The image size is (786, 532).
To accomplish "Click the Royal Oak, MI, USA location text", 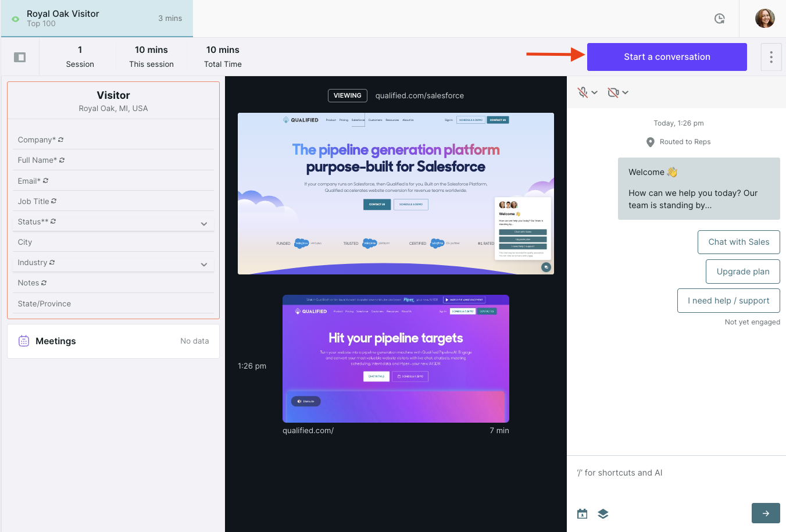I will [x=113, y=108].
